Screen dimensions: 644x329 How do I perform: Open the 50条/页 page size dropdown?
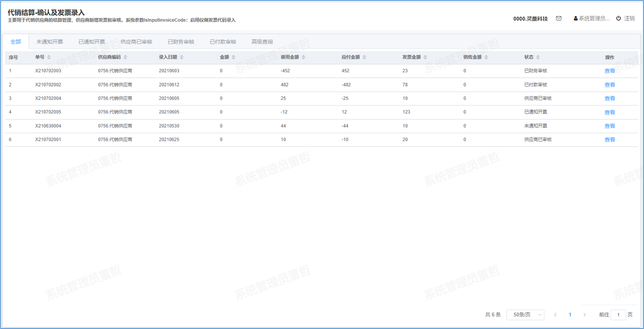click(x=525, y=315)
